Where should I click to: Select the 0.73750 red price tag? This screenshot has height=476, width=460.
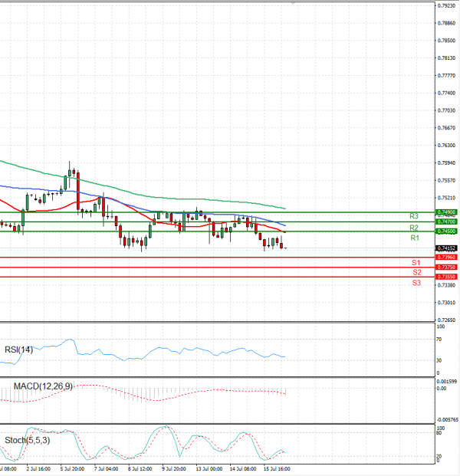coord(446,268)
